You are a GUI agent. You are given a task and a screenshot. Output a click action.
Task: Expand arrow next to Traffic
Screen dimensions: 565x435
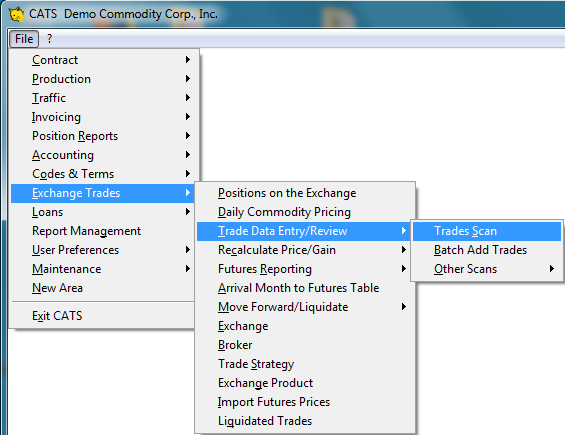pyautogui.click(x=188, y=98)
